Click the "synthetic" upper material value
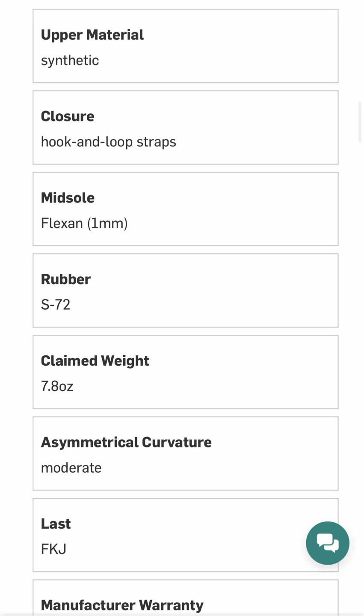The width and height of the screenshot is (364, 616). (70, 60)
